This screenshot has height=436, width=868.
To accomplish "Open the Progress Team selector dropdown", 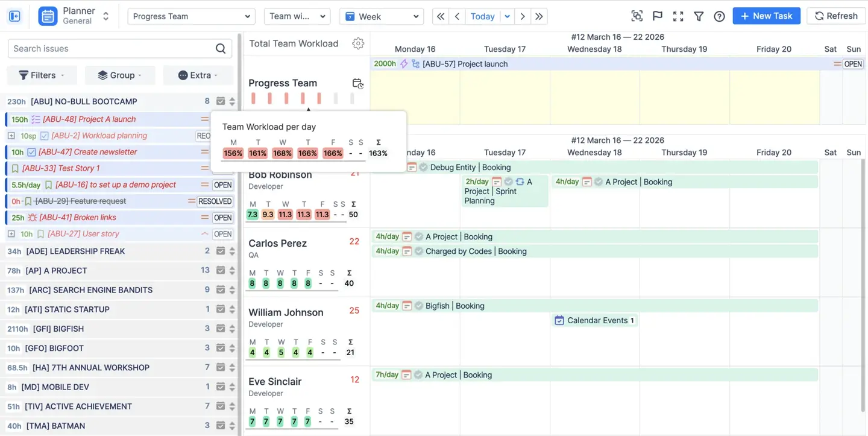I will click(190, 16).
